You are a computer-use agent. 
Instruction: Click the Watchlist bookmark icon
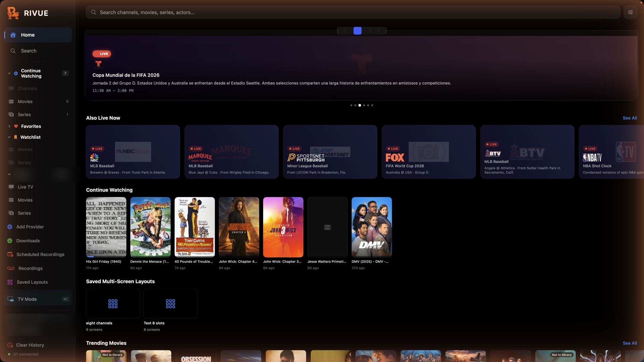pos(15,137)
